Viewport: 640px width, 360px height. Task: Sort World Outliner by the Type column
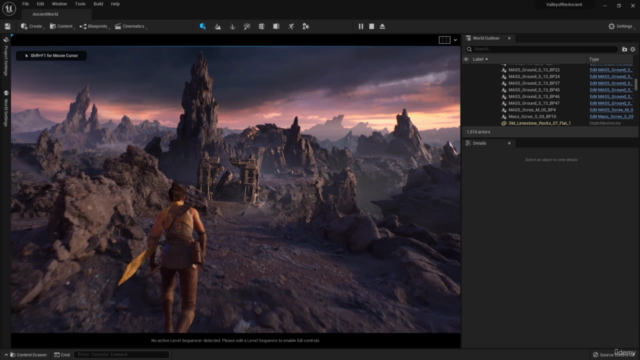594,59
